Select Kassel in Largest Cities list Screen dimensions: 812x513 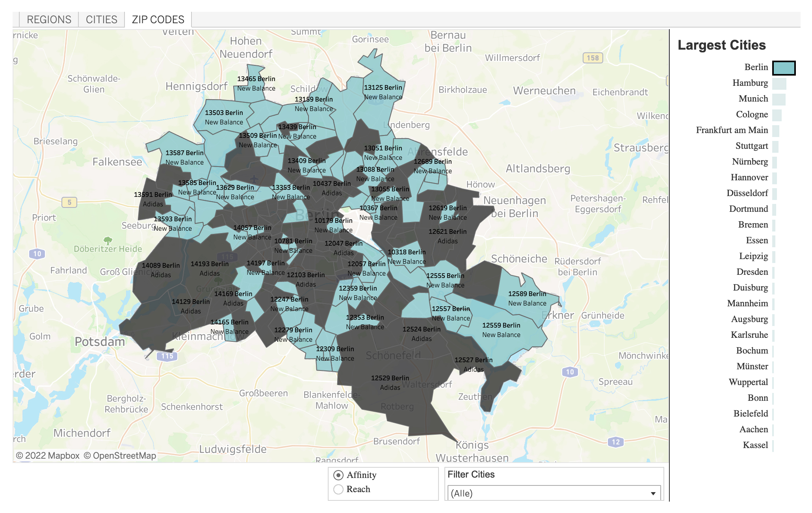tap(755, 445)
